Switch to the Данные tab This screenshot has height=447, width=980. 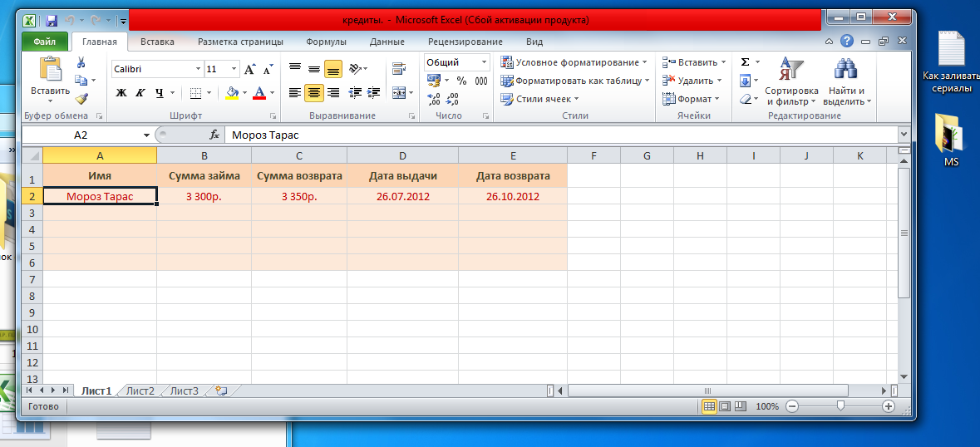387,42
